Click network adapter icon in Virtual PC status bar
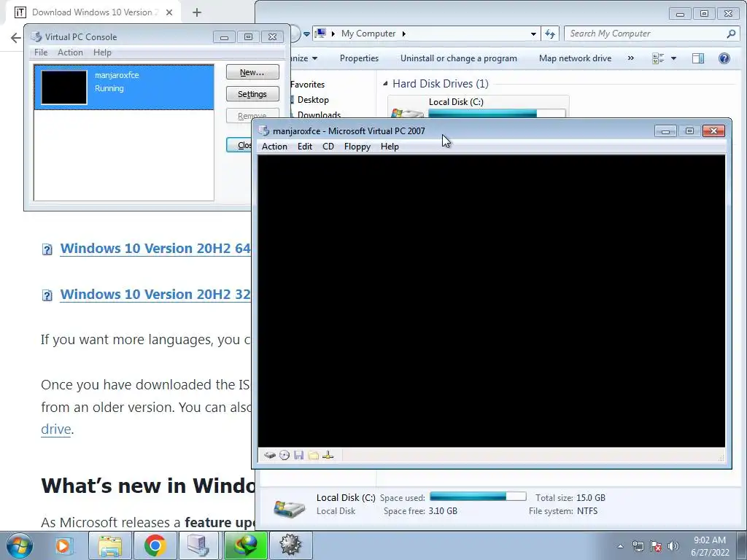This screenshot has width=747, height=560. click(x=328, y=455)
